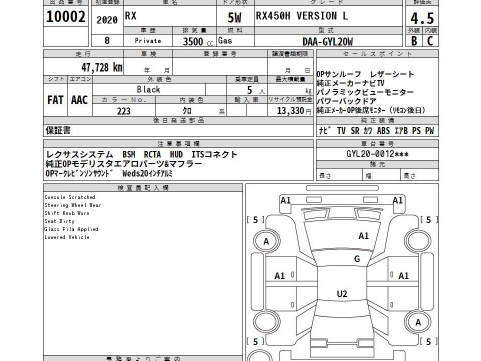Select the door type '5W'
The image size is (481, 361).
(235, 17)
